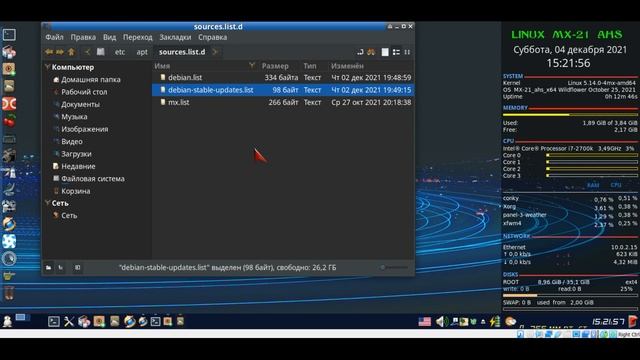This screenshot has height=360, width=640.
Task: Reload the folder with the refresh icon
Action: click(x=360, y=52)
